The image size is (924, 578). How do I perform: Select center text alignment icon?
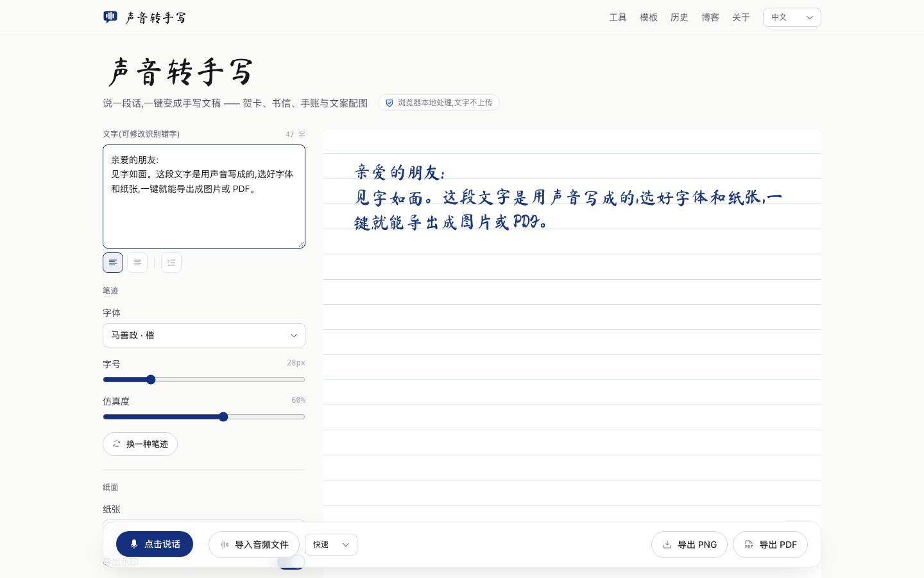click(x=137, y=263)
